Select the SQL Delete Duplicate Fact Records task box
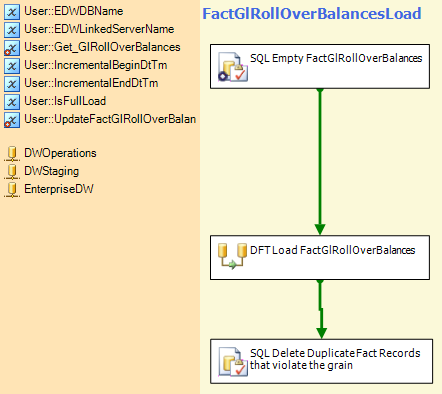Image resolution: width=442 pixels, height=394 pixels. click(322, 361)
